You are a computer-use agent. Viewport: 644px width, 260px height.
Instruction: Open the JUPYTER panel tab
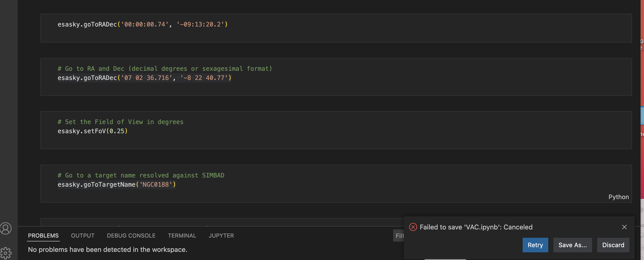click(x=221, y=235)
